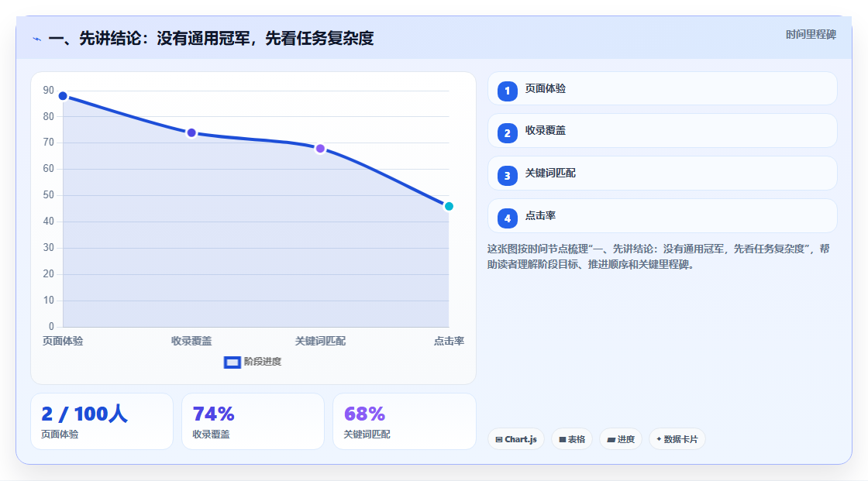Click the 时间里程碑 label in the header
The width and height of the screenshot is (868, 481).
pos(811,34)
